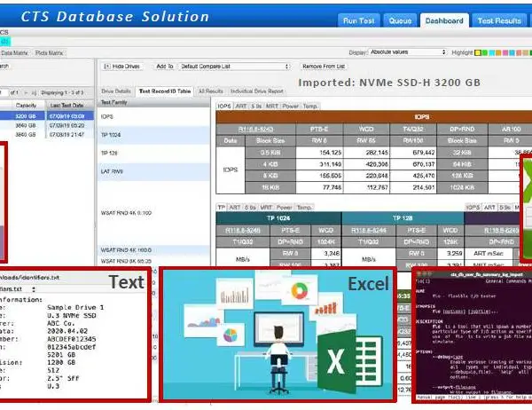
Task: Click the Hide Drives collapse icon
Action: click(106, 67)
